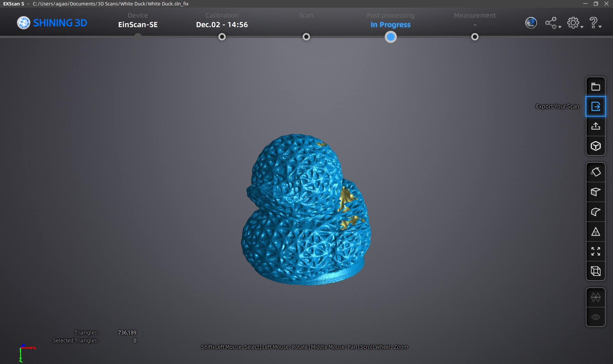
Task: Click the Shining 3D logo
Action: click(52, 23)
